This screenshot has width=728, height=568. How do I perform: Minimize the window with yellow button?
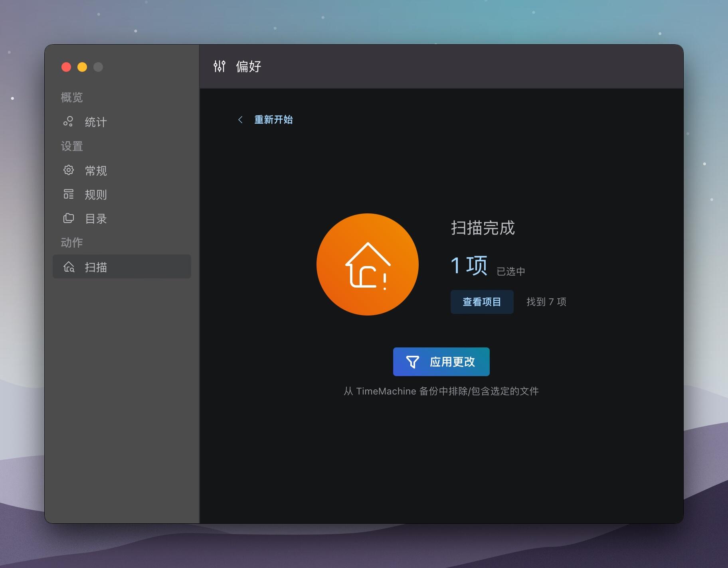82,67
